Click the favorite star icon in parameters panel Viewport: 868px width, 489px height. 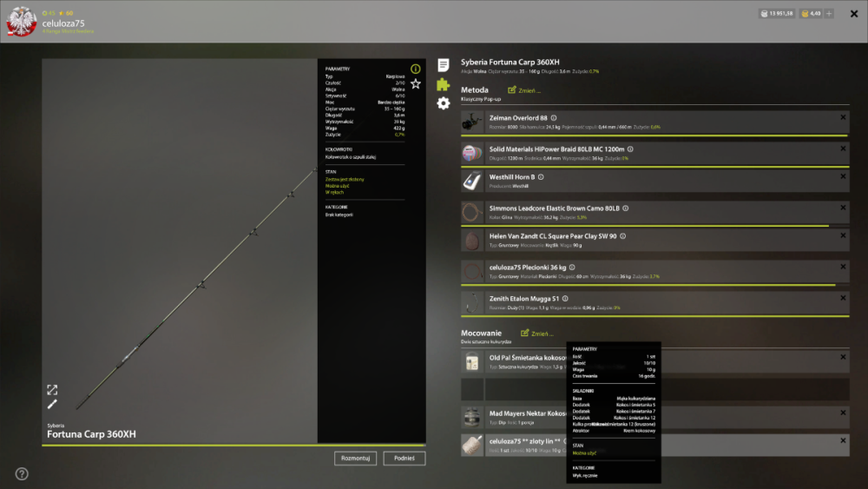[415, 83]
